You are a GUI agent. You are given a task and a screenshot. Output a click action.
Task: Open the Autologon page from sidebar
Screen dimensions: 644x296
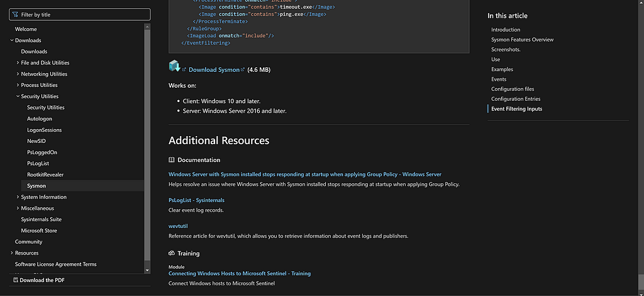[x=40, y=118]
